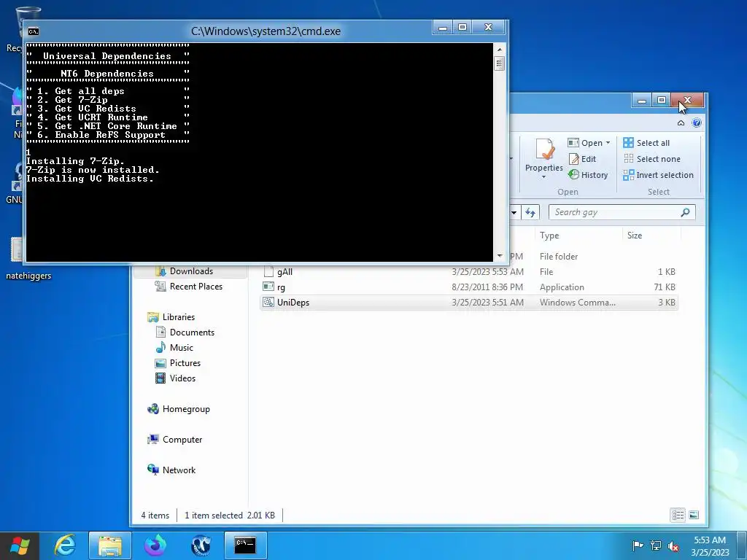Image resolution: width=747 pixels, height=560 pixels.
Task: Click the Network icon in sidebar
Action: (x=153, y=470)
